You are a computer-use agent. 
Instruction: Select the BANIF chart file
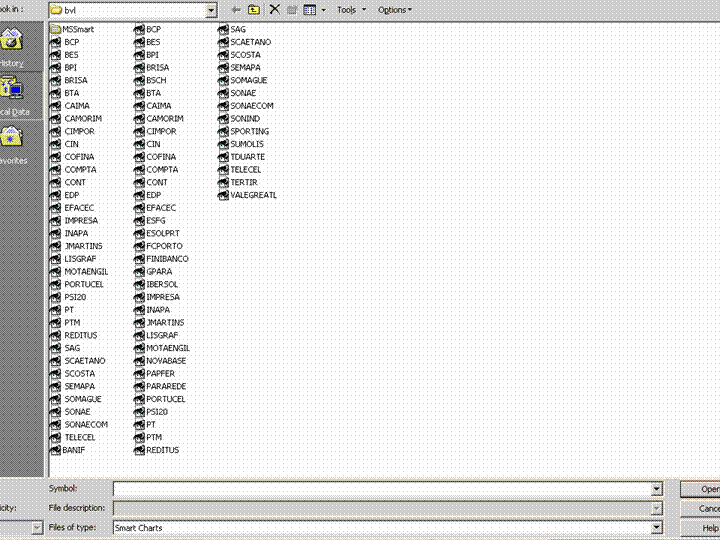[68, 450]
